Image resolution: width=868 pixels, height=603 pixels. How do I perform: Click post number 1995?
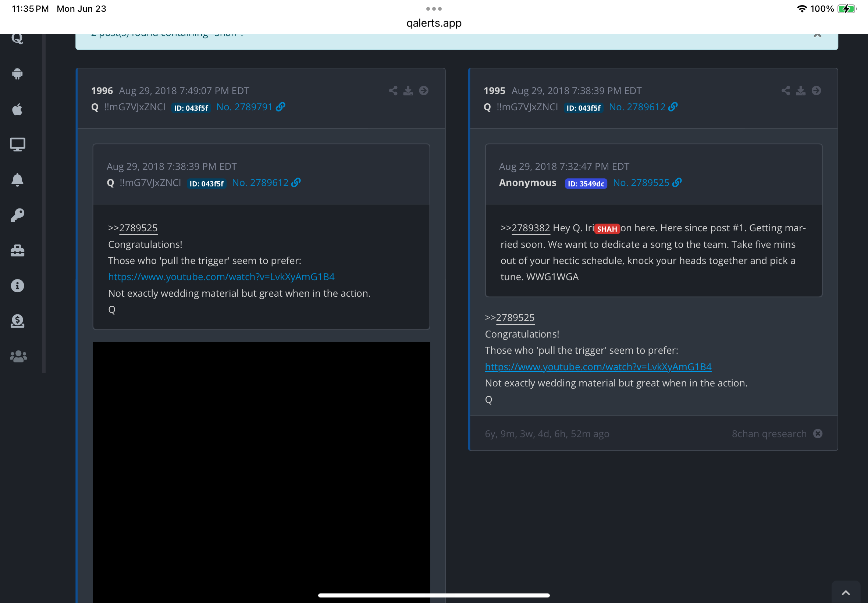pos(494,91)
